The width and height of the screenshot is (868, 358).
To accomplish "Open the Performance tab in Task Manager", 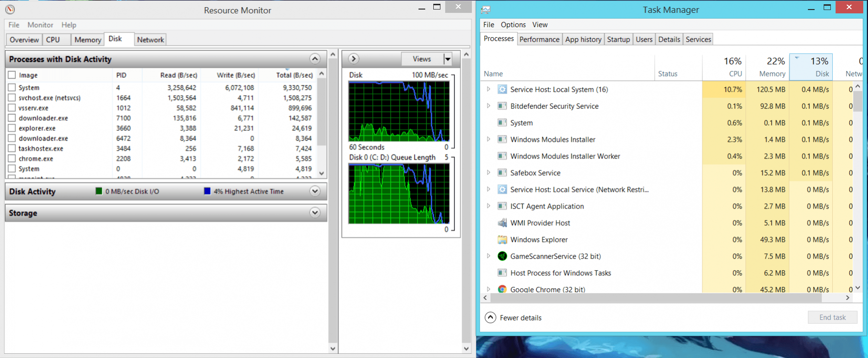I will point(539,39).
